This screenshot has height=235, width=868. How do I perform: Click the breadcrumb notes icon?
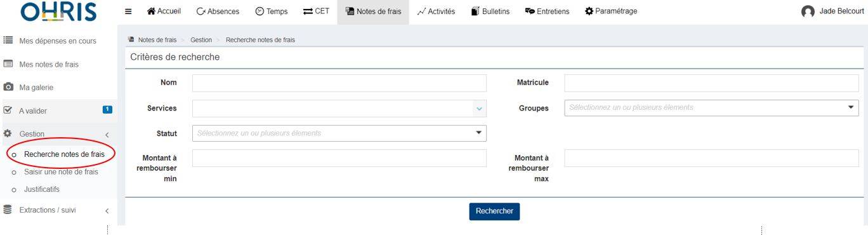click(131, 39)
